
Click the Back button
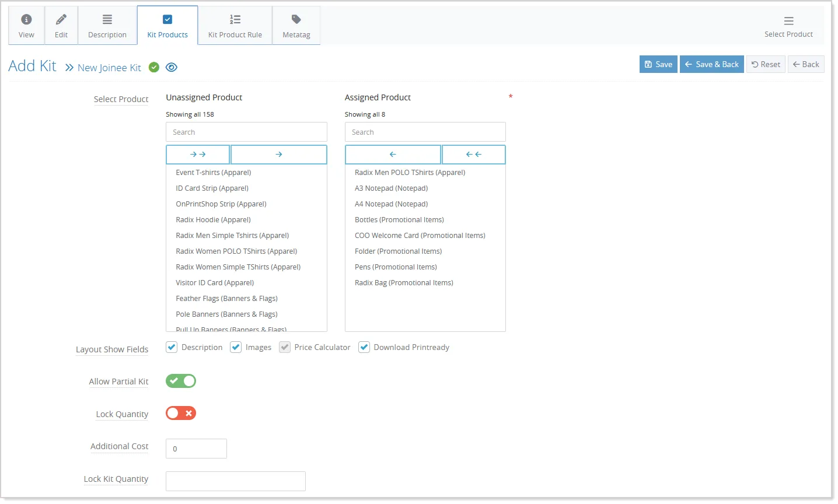(x=806, y=64)
